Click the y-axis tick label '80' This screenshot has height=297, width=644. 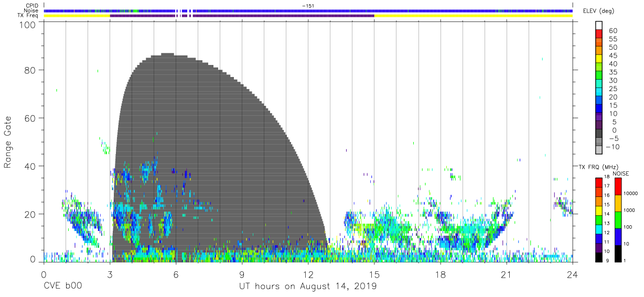pos(30,70)
